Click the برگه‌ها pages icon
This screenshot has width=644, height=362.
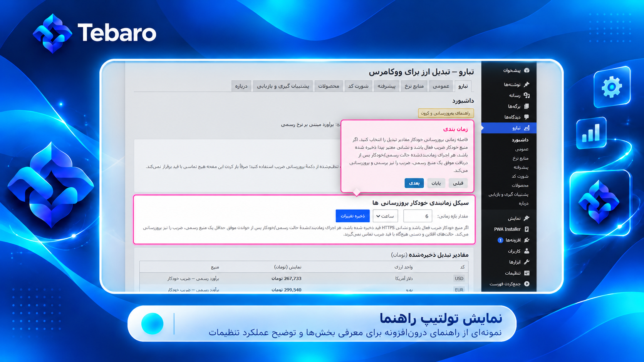(x=527, y=106)
